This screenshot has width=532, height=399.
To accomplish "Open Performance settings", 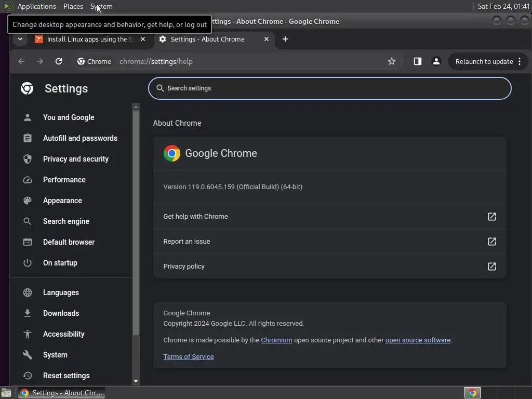I will pos(64,180).
